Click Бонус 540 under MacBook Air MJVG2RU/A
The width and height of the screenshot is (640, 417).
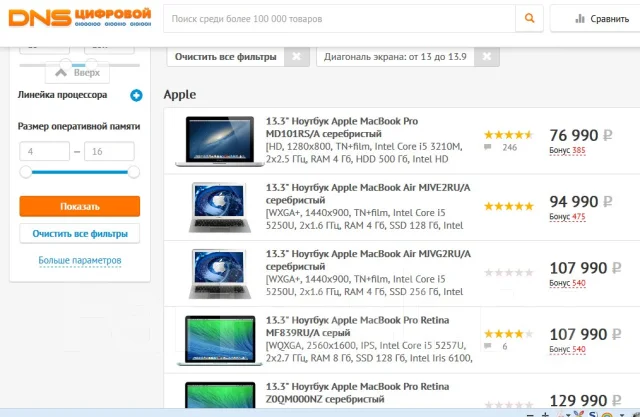567,283
